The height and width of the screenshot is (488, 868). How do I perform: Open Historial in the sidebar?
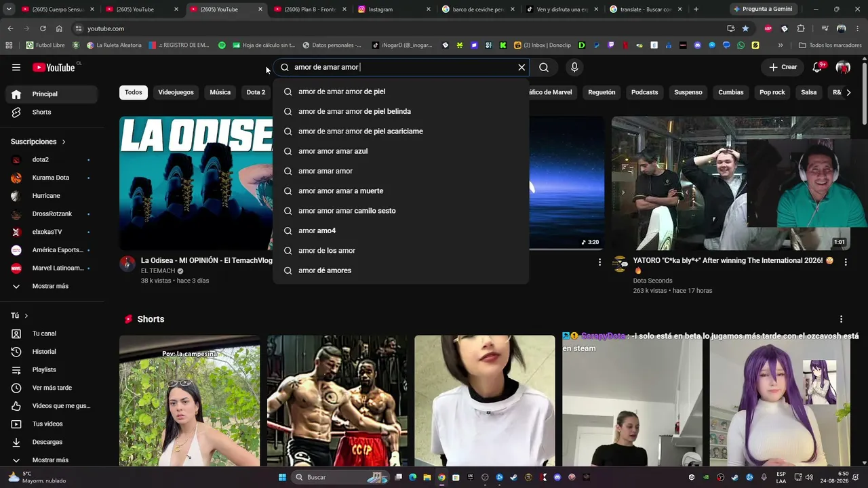52,352
